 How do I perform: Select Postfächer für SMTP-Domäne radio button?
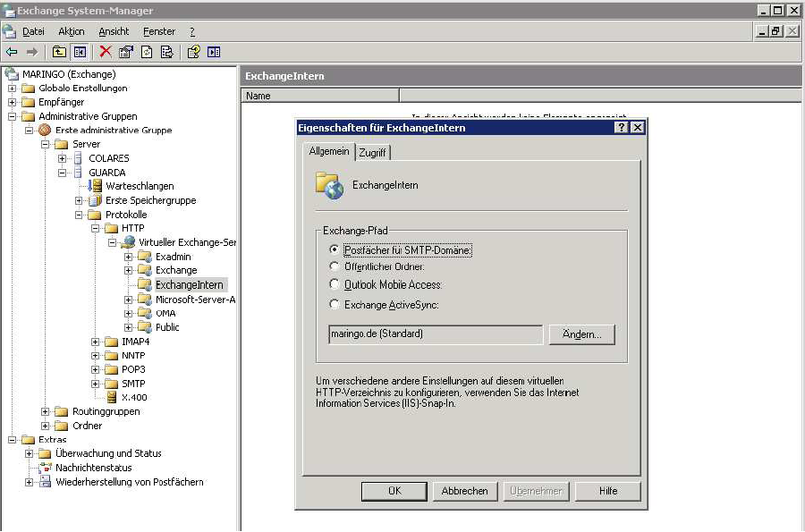point(335,249)
